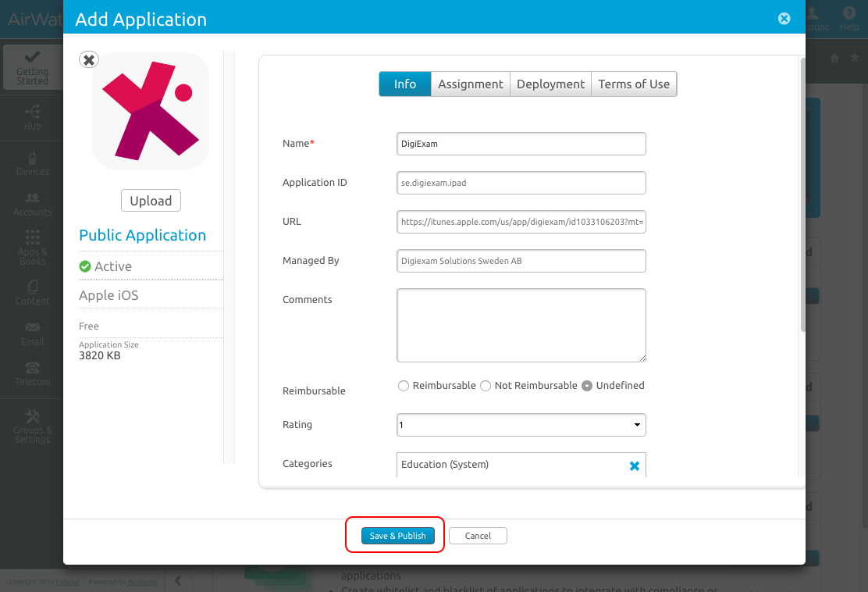This screenshot has width=868, height=592.
Task: Open Telecom section in the sidebar
Action: point(32,374)
